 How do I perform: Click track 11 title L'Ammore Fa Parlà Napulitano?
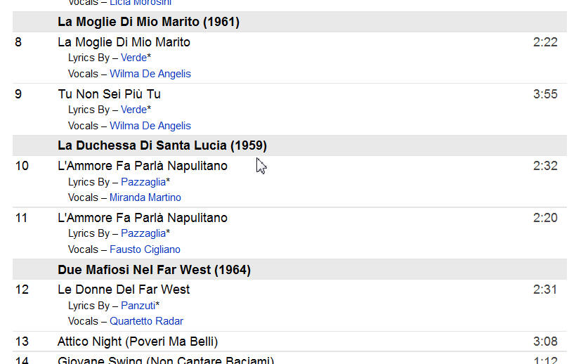coord(143,218)
